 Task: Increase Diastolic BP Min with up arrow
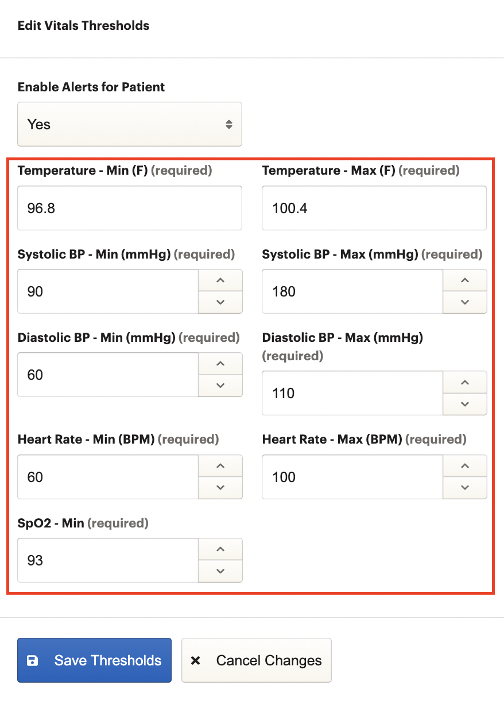tap(220, 364)
